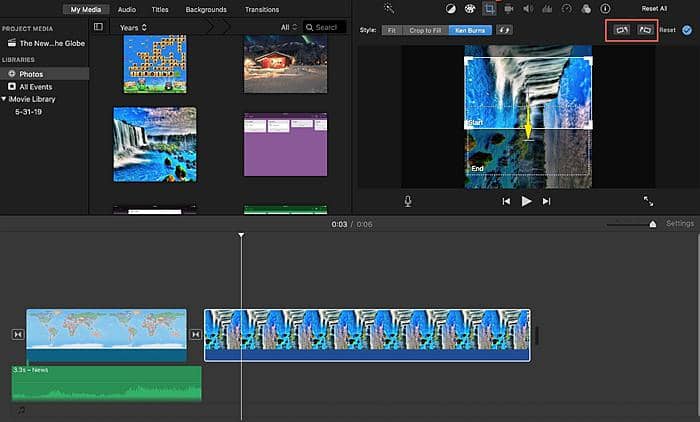700x422 pixels.
Task: Skip to next clip in viewer
Action: point(546,201)
